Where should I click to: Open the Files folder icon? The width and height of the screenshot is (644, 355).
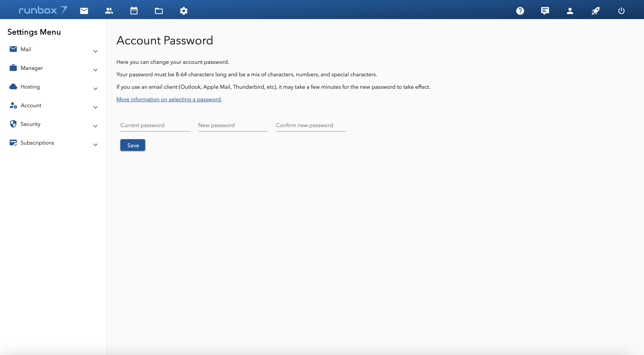(159, 11)
